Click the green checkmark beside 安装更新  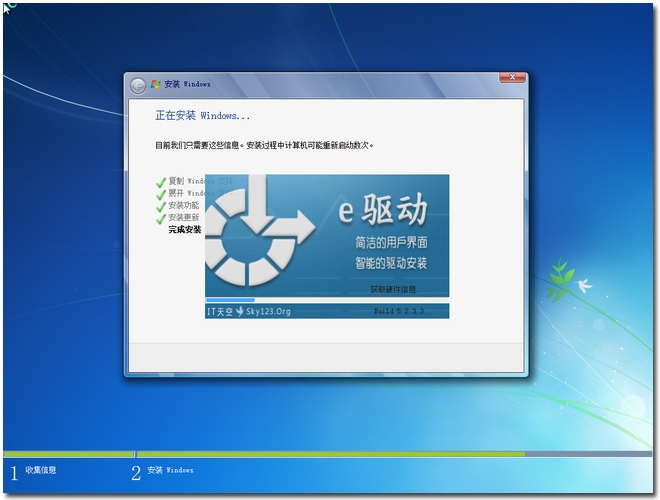click(x=161, y=219)
